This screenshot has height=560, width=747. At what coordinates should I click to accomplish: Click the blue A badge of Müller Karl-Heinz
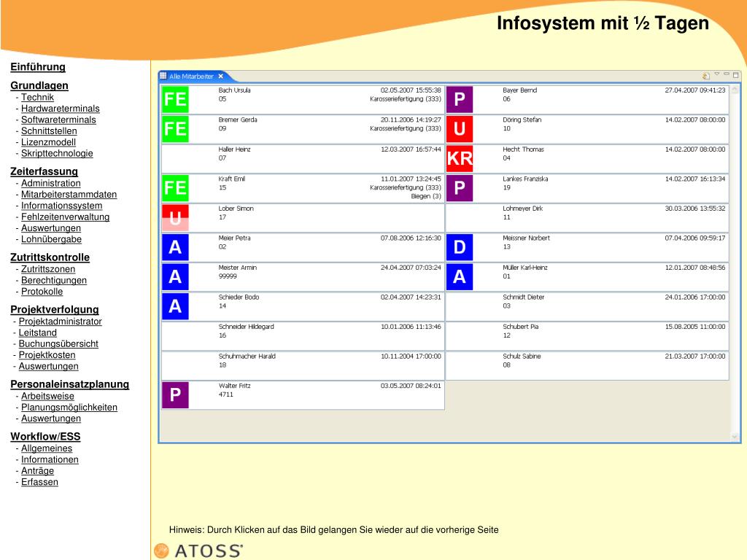(460, 276)
